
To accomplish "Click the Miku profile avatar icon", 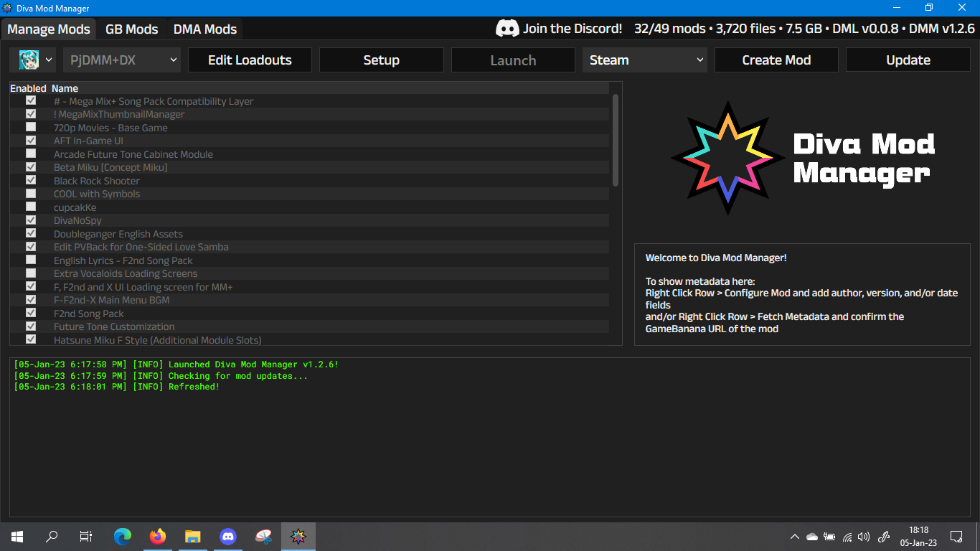I will [28, 60].
